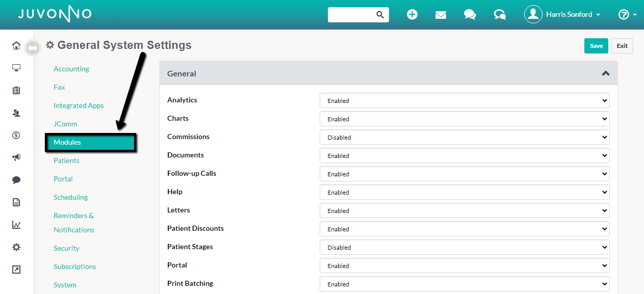Open the support chat icon in header
The height and width of the screenshot is (294, 644).
point(500,15)
